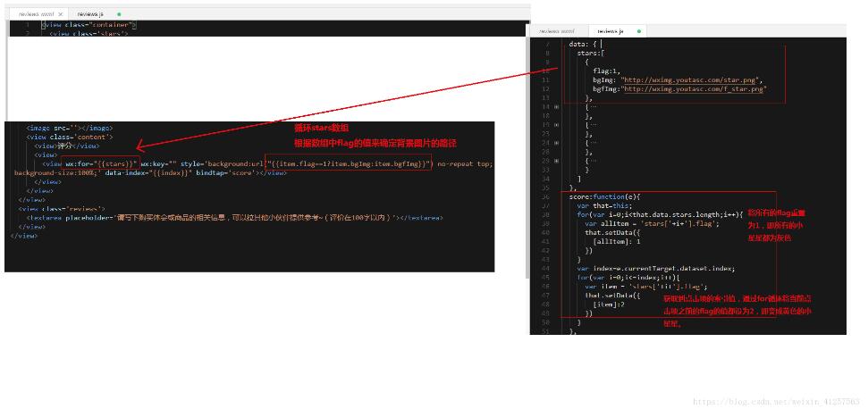Screen dimensions: 868x417
Task: Click the '[allItem]: 1' line
Action: [x=616, y=242]
